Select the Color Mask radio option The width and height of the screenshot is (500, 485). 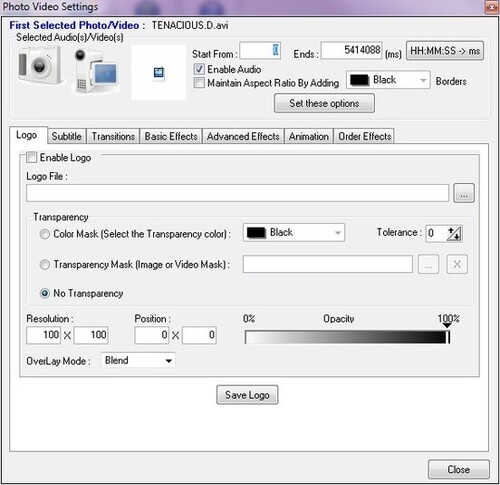point(45,234)
